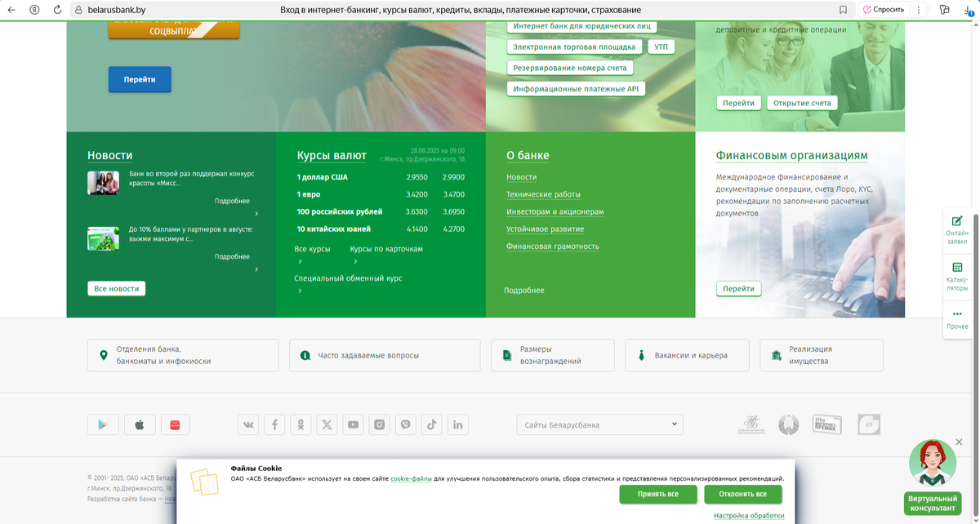Open Настройка обработки cookie settings link
This screenshot has width=980, height=524.
tap(749, 516)
